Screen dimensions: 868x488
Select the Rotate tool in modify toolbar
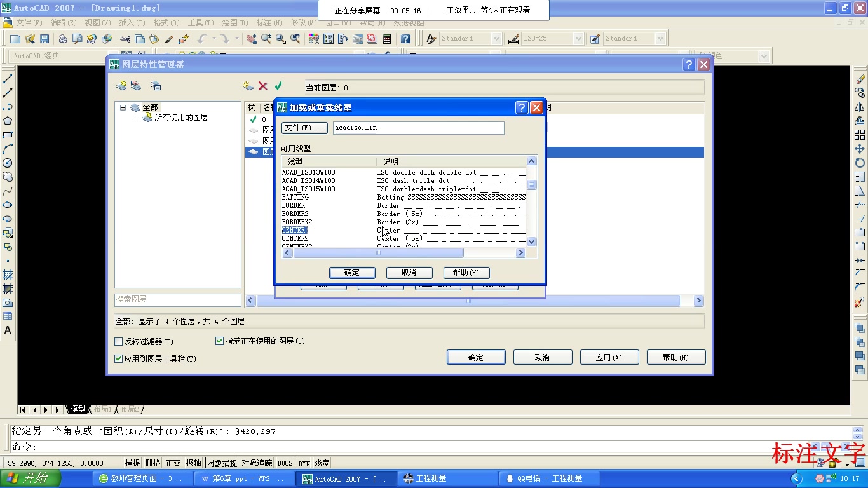click(x=860, y=163)
